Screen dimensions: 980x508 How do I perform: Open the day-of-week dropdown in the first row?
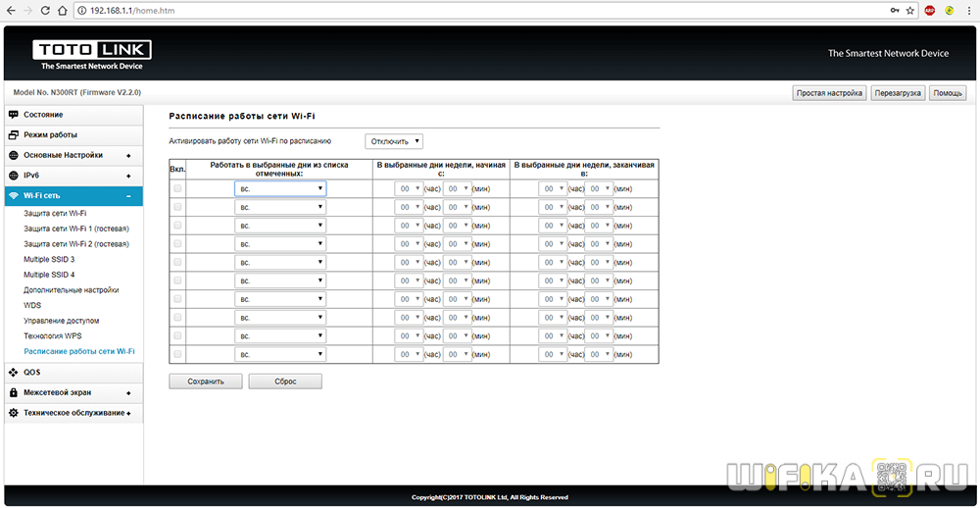point(280,188)
